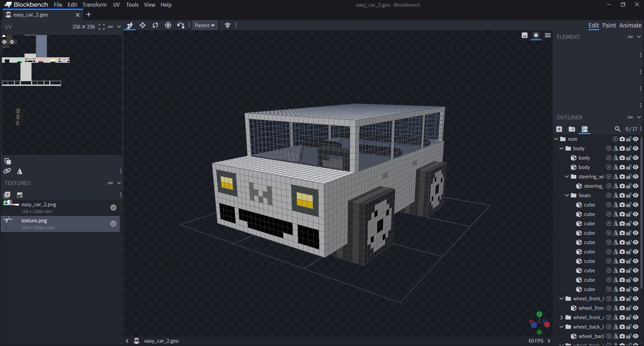The image size is (644, 346).
Task: Open the Help menu
Action: pos(166,5)
